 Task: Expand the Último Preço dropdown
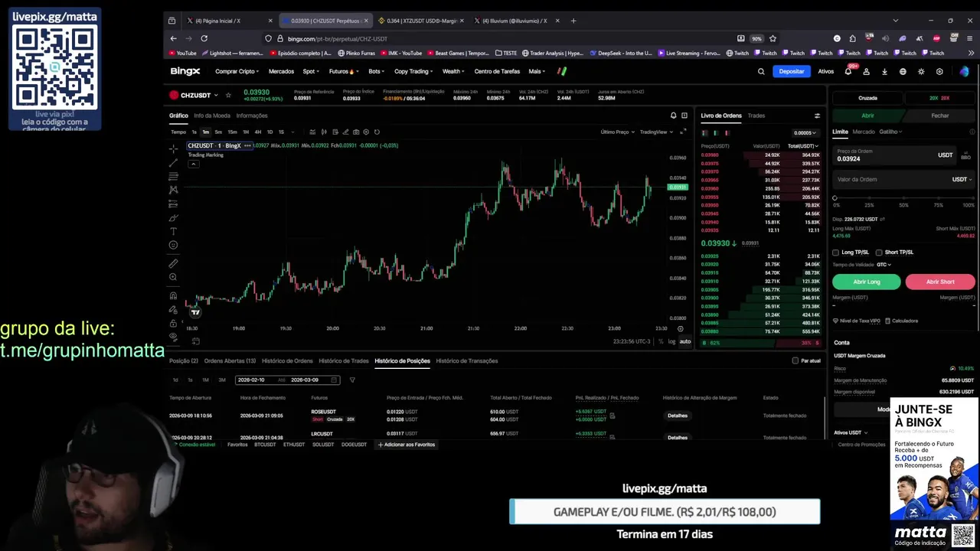(x=617, y=132)
